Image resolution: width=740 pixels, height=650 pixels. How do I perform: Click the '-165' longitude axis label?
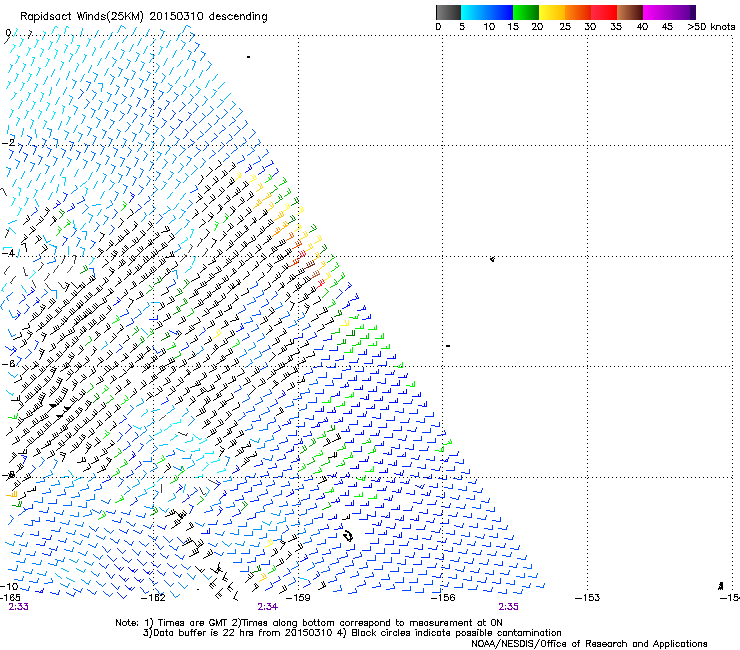tap(10, 598)
